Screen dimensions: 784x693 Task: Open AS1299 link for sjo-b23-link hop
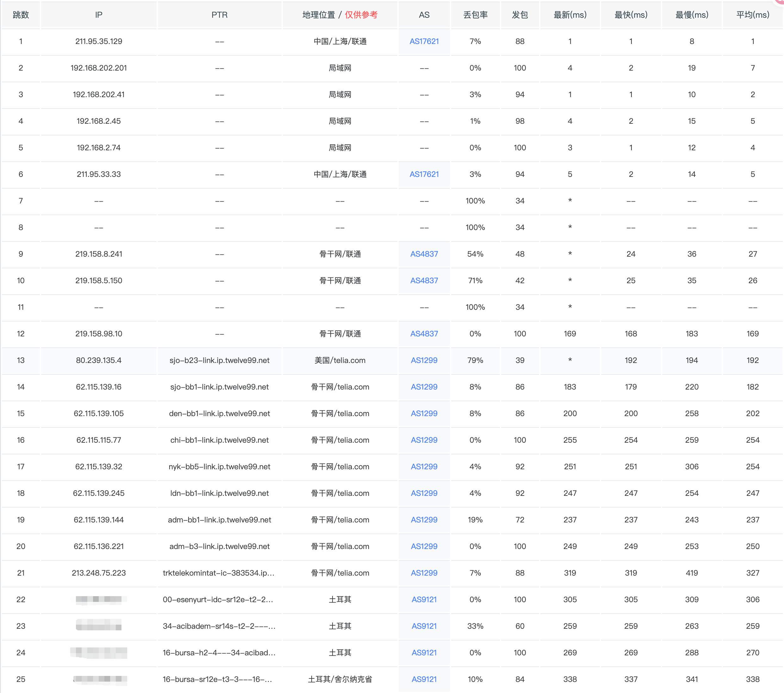424,360
